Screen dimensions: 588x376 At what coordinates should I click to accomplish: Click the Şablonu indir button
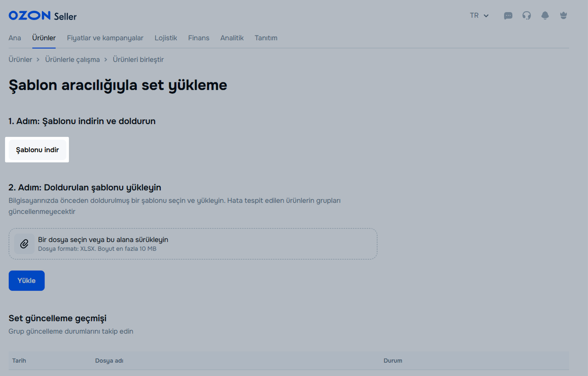(37, 150)
